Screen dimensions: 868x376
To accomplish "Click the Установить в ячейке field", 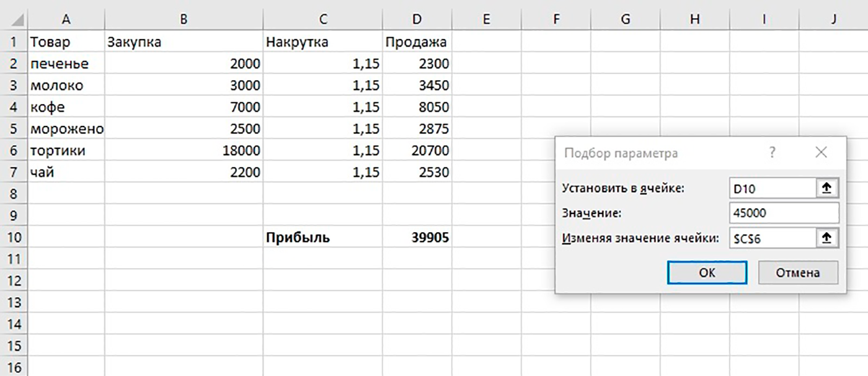I will [771, 189].
